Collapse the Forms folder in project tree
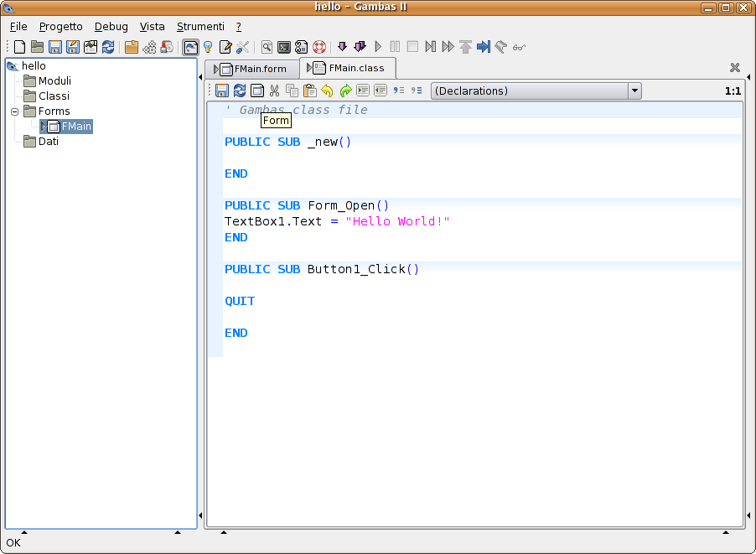Image resolution: width=756 pixels, height=554 pixels. pyautogui.click(x=14, y=111)
